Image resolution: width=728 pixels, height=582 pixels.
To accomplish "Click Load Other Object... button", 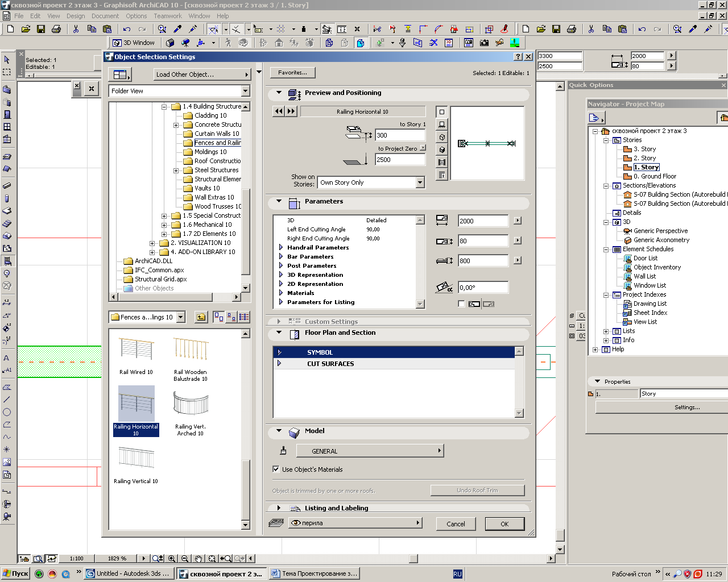I will coord(202,74).
